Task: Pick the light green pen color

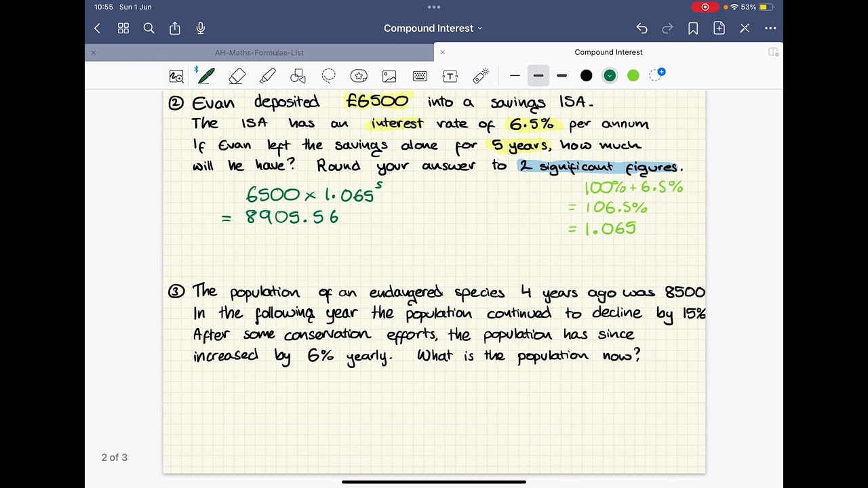Action: point(633,76)
